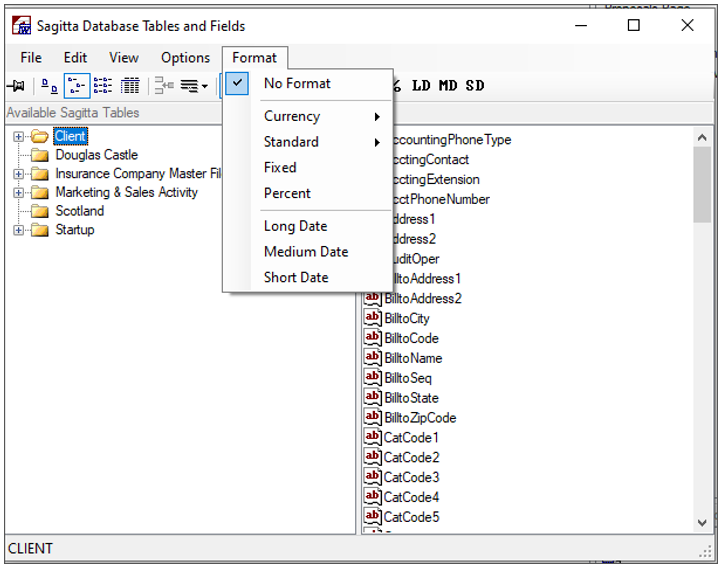The image size is (722, 568).
Task: Select the AccountingPhoneType field
Action: (x=451, y=139)
